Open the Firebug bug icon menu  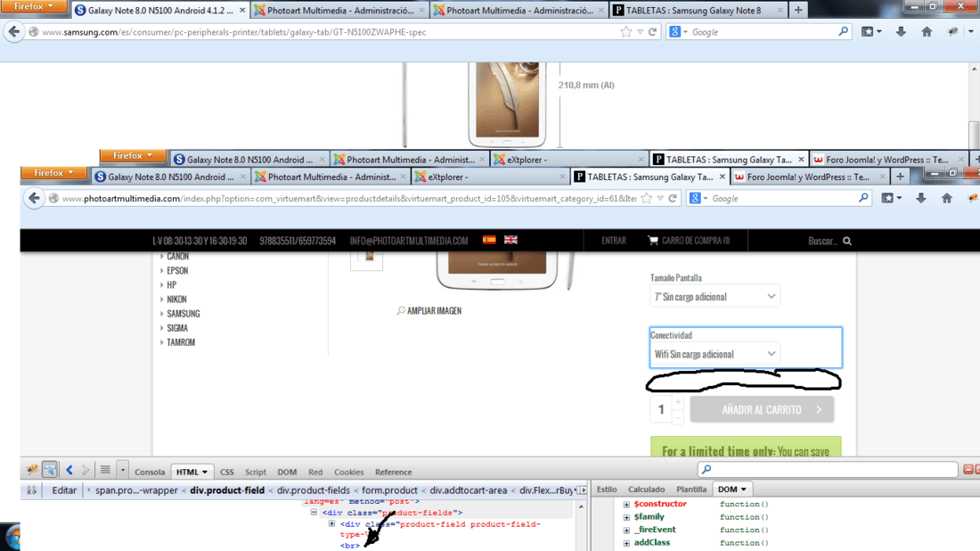[32, 469]
